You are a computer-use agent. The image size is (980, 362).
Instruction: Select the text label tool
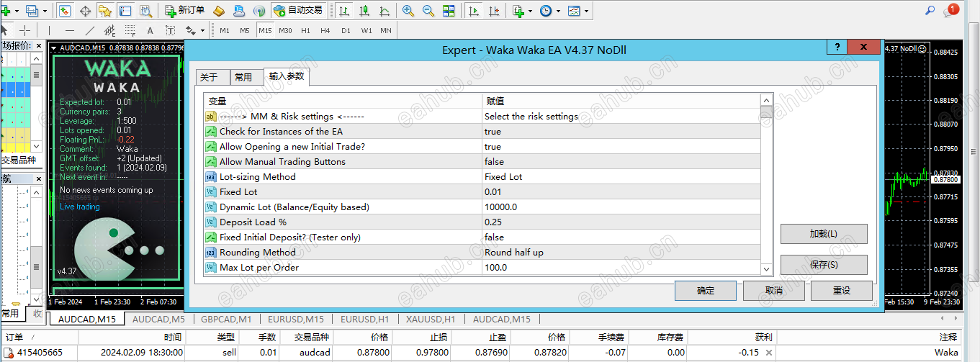tap(170, 30)
